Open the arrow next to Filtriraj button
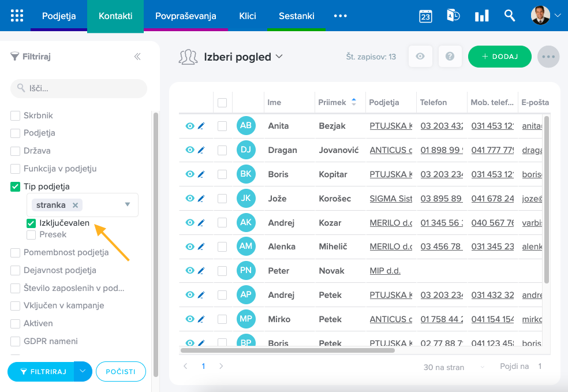The height and width of the screenshot is (392, 568). (83, 371)
